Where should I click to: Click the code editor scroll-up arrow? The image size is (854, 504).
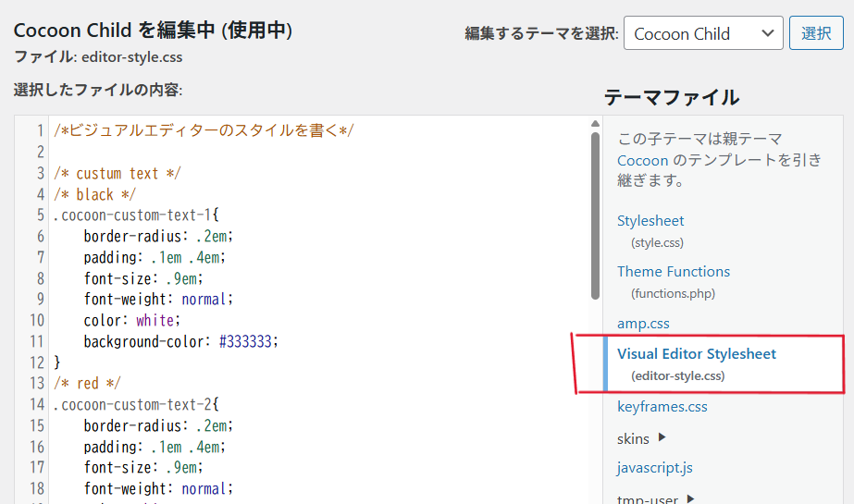(x=595, y=124)
